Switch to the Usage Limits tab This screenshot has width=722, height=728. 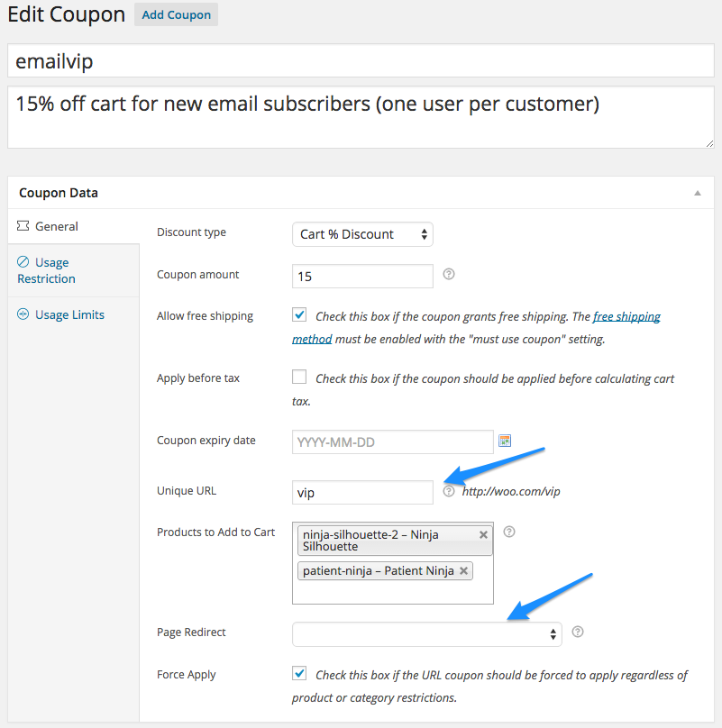pyautogui.click(x=61, y=314)
